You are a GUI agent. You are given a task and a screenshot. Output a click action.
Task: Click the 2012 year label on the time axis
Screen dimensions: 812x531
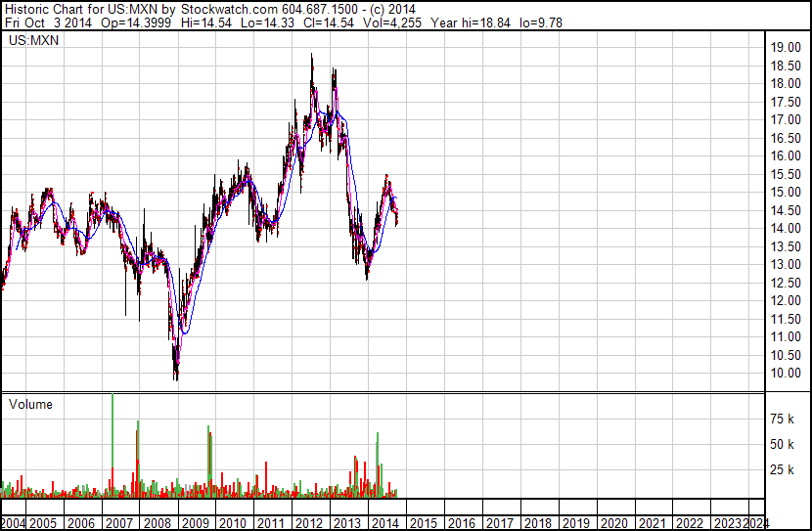(309, 523)
